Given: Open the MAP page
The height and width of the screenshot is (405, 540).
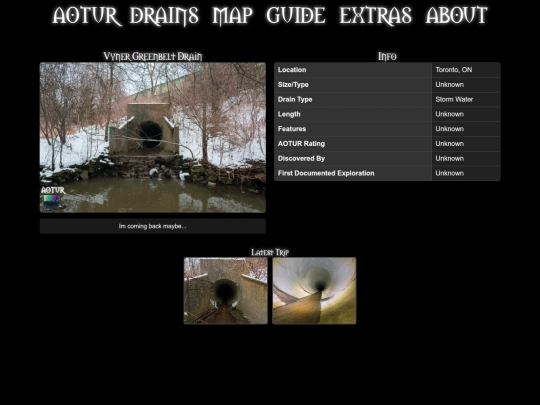Looking at the screenshot, I should [x=232, y=16].
